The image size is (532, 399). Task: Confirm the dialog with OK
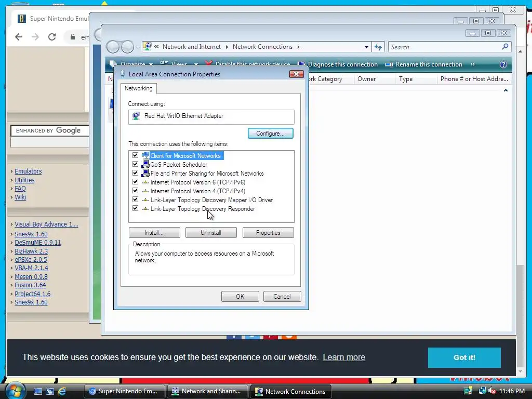coord(240,297)
